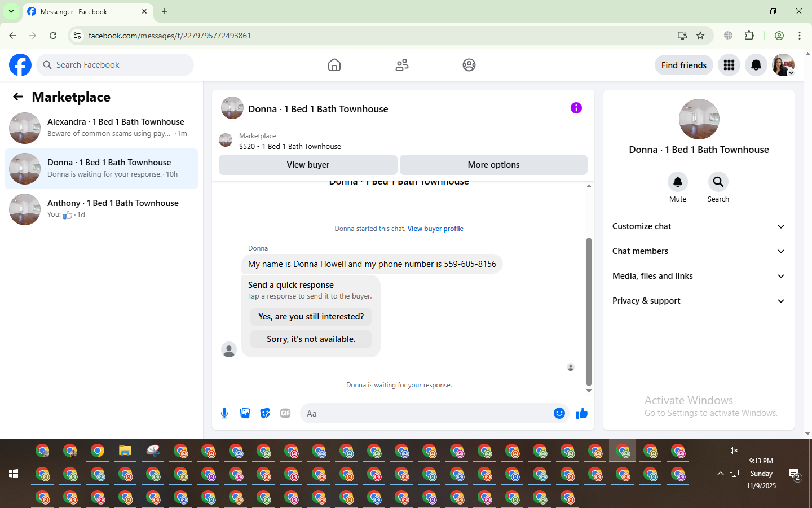Open the conversation information icon
The image size is (812, 508).
tap(576, 108)
